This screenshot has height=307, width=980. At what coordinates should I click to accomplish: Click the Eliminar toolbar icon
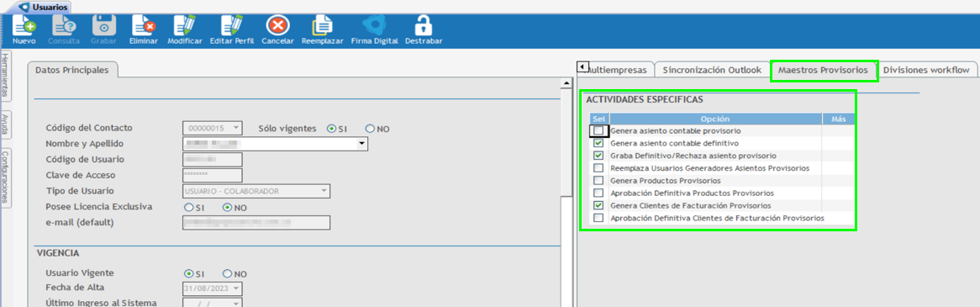pyautogui.click(x=143, y=26)
